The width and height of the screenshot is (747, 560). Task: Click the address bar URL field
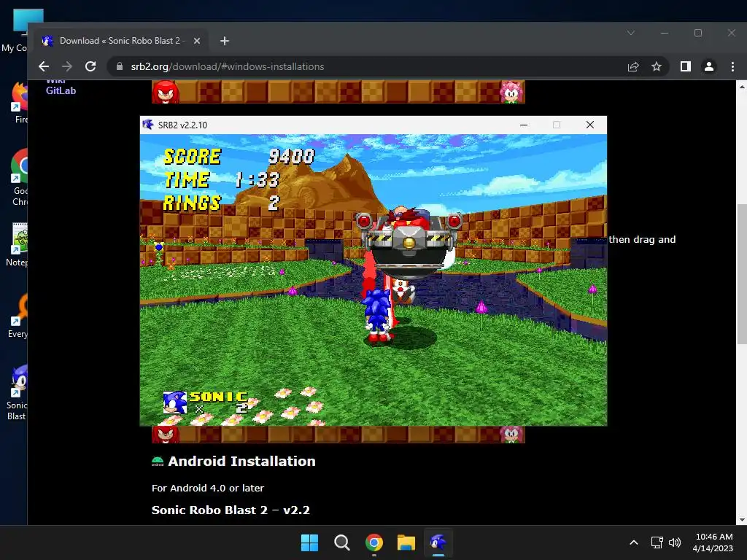(371, 66)
